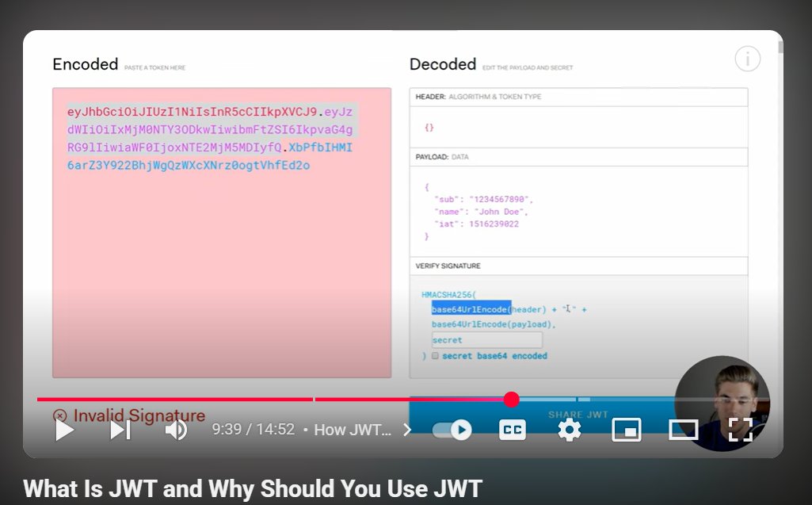Turn on closed captions

pos(513,430)
